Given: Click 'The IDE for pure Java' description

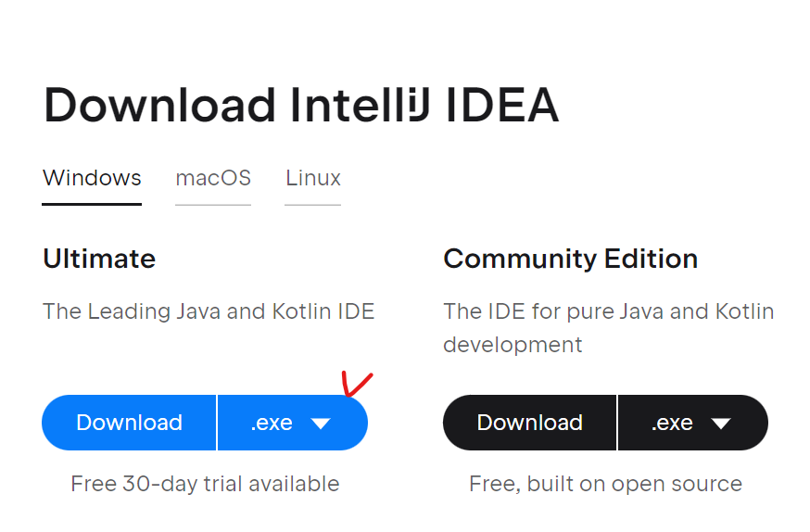Looking at the screenshot, I should click(x=609, y=328).
